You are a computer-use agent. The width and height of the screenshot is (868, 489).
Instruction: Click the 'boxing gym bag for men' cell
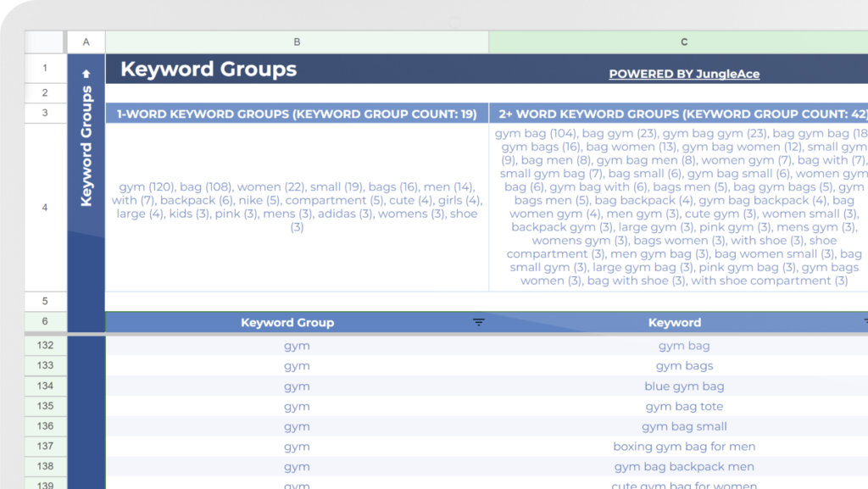click(x=684, y=447)
